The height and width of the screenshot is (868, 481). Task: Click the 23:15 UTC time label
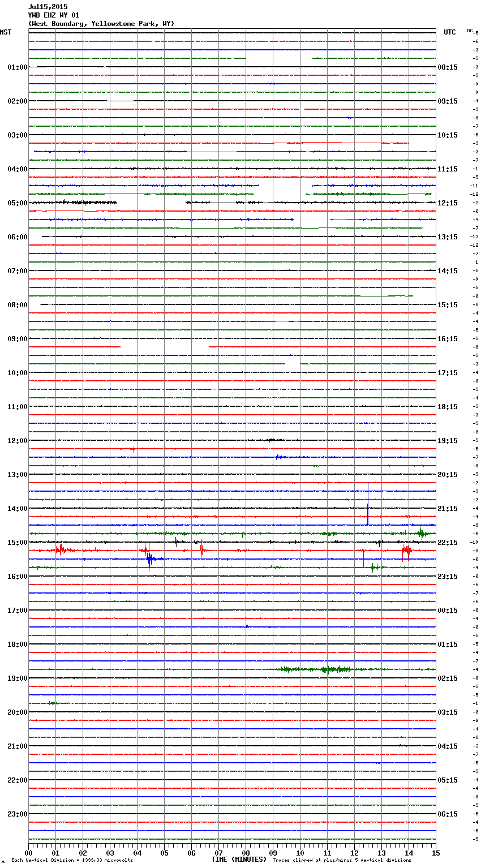448,577
